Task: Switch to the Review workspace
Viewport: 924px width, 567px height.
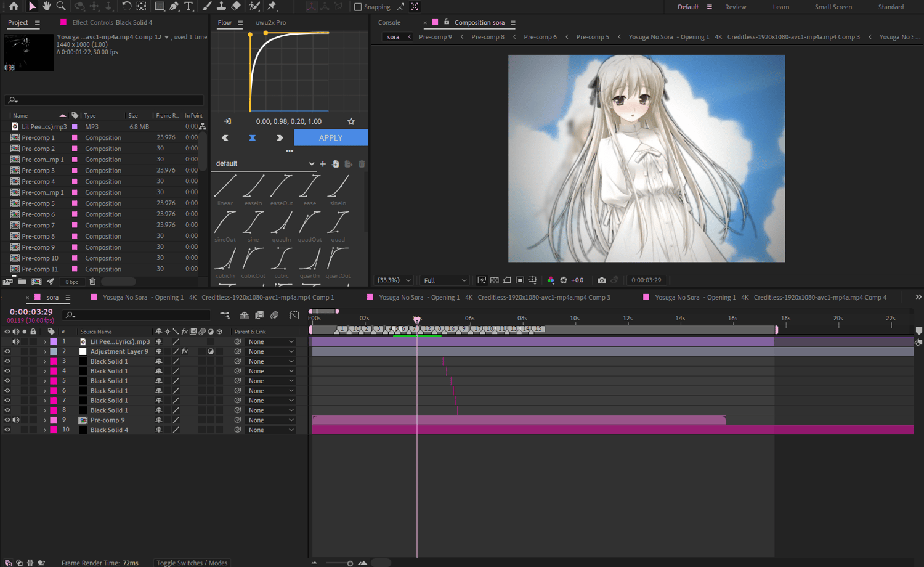Action: (x=736, y=7)
